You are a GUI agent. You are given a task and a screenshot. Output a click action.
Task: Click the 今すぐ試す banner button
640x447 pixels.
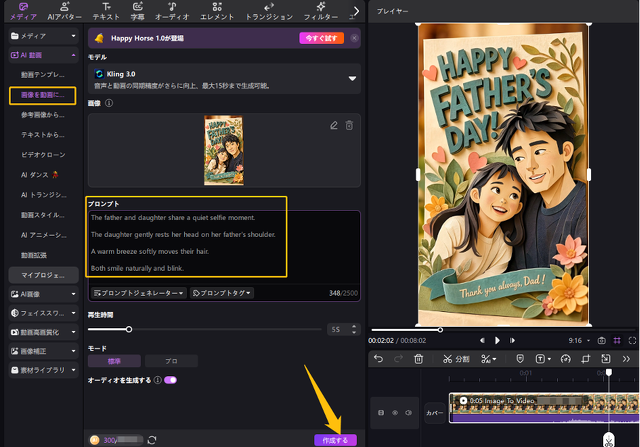click(322, 38)
